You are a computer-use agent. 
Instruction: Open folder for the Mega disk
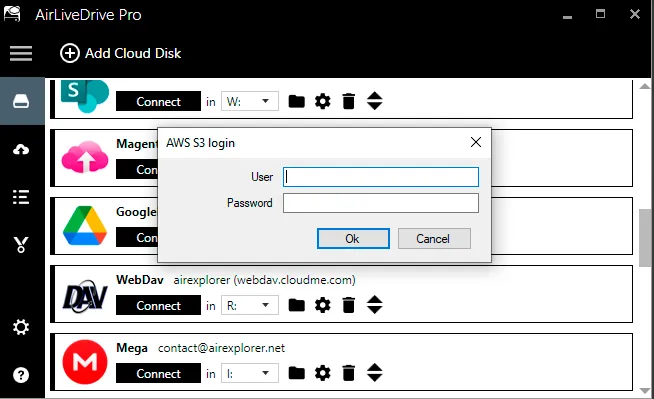(297, 373)
